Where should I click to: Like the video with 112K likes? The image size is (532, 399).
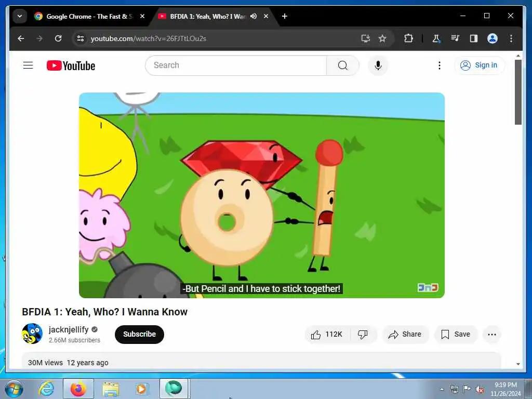327,335
